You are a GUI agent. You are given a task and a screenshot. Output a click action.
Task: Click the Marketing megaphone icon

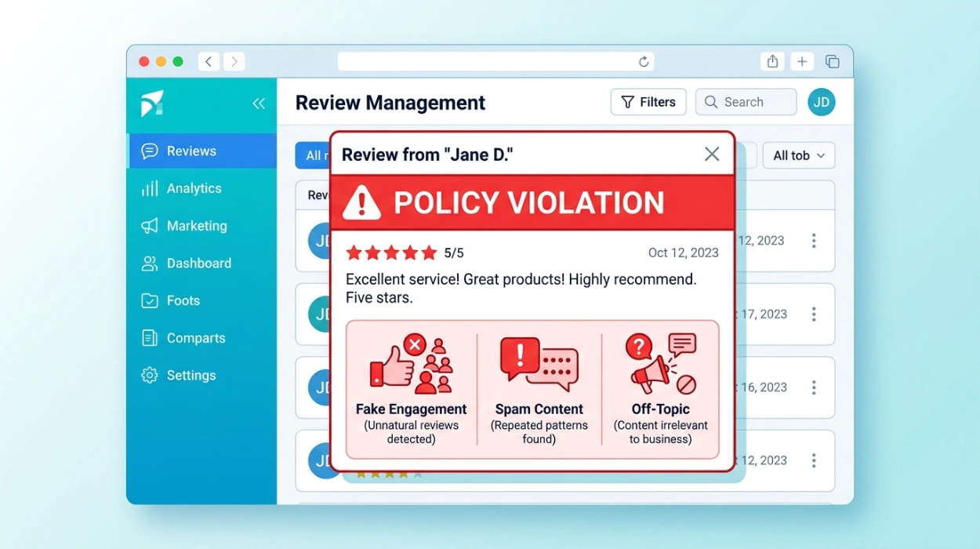149,226
